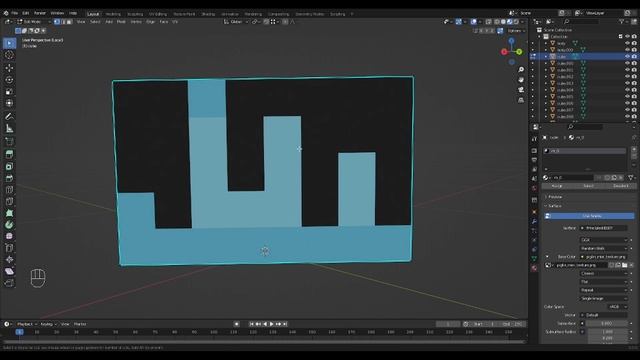
Task: Select the Smooth tool
Action: (x=9, y=236)
